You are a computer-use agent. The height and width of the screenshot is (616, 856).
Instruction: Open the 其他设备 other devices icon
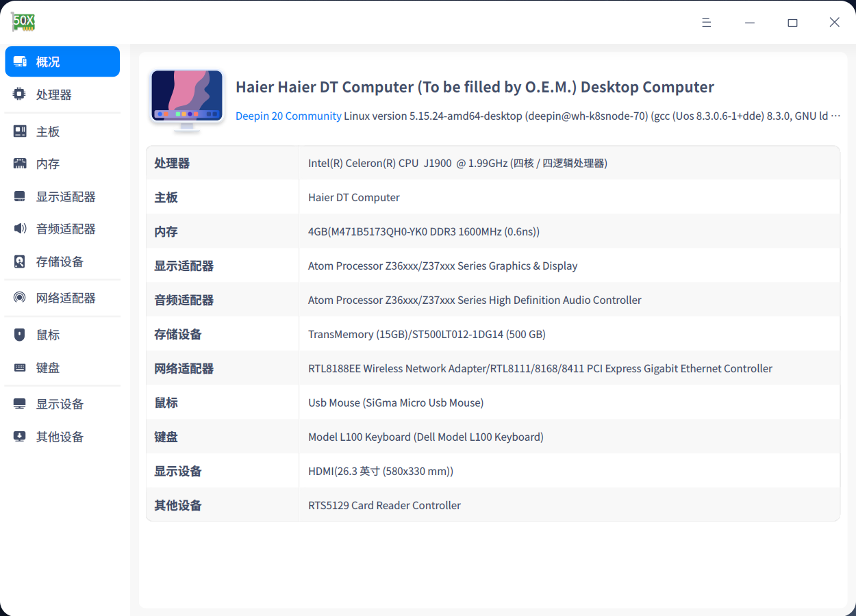(19, 436)
